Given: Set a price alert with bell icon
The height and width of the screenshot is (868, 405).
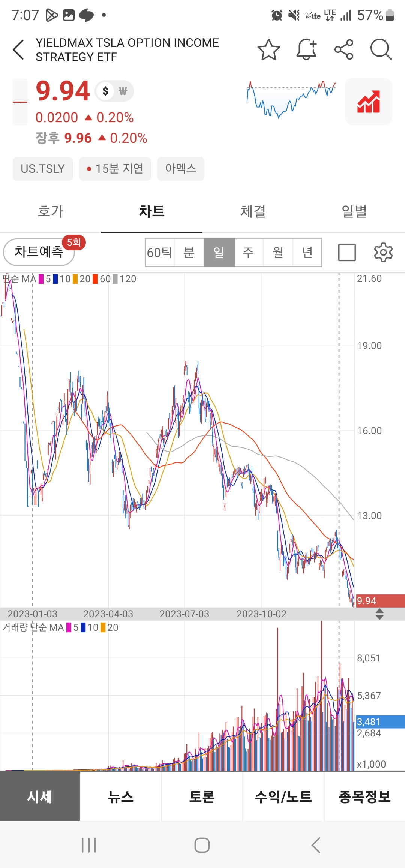Looking at the screenshot, I should tap(307, 49).
